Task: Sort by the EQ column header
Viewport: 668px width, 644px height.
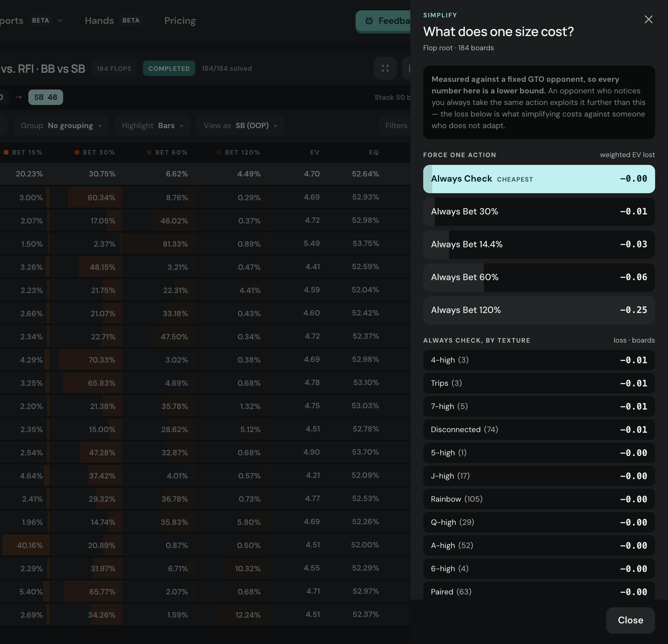Action: pyautogui.click(x=374, y=152)
